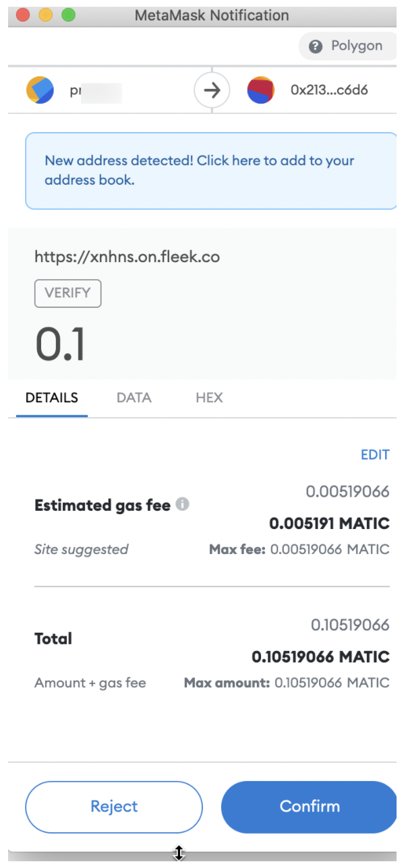Click the MetaMask Notification title bar
The height and width of the screenshot is (868, 406).
click(x=212, y=15)
